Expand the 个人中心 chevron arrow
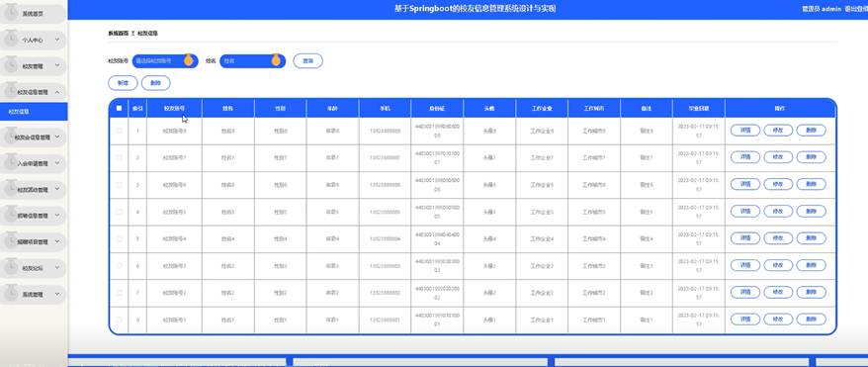 pos(56,40)
